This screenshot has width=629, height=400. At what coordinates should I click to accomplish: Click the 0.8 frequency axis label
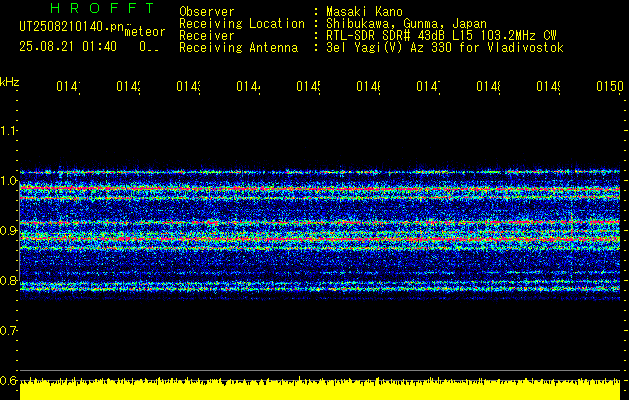point(8,280)
